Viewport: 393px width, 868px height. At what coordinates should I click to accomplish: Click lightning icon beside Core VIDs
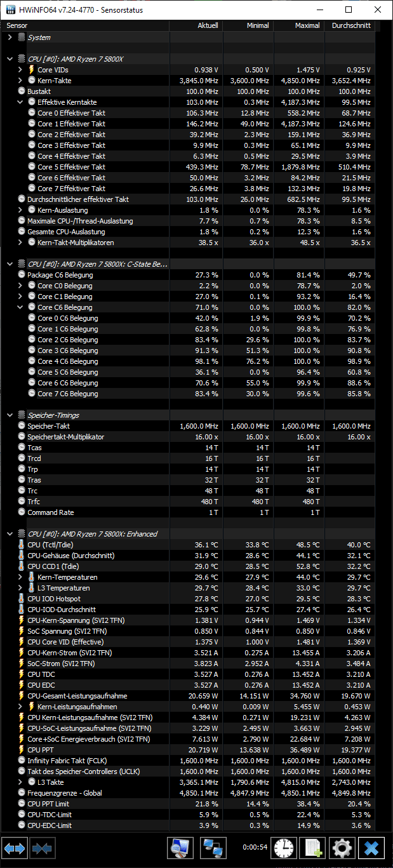click(32, 69)
